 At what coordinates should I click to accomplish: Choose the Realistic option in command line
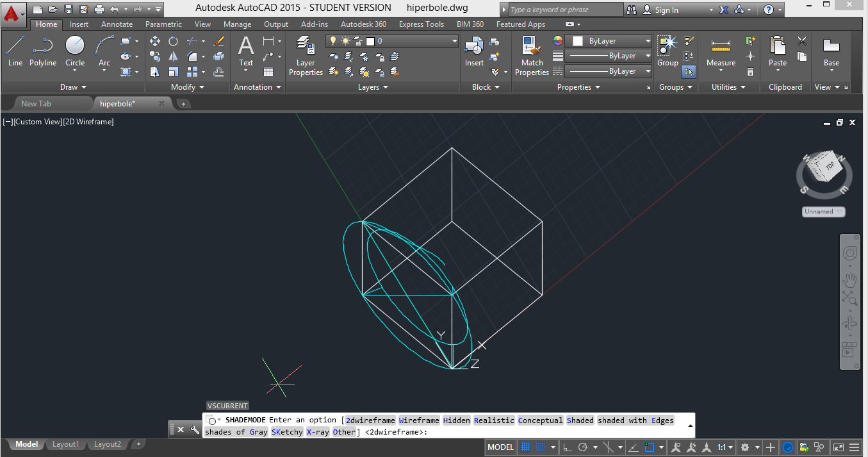pyautogui.click(x=494, y=420)
